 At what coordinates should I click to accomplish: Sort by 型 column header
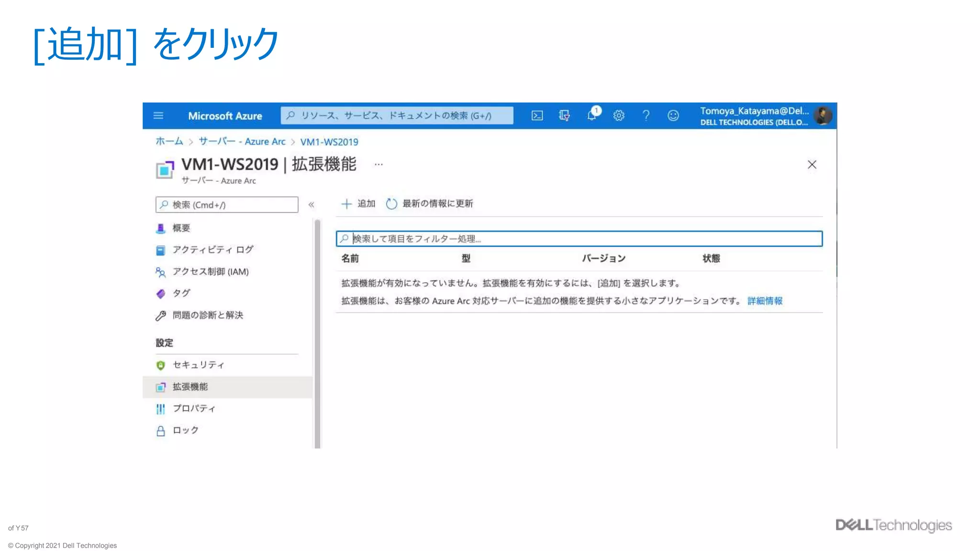click(466, 258)
